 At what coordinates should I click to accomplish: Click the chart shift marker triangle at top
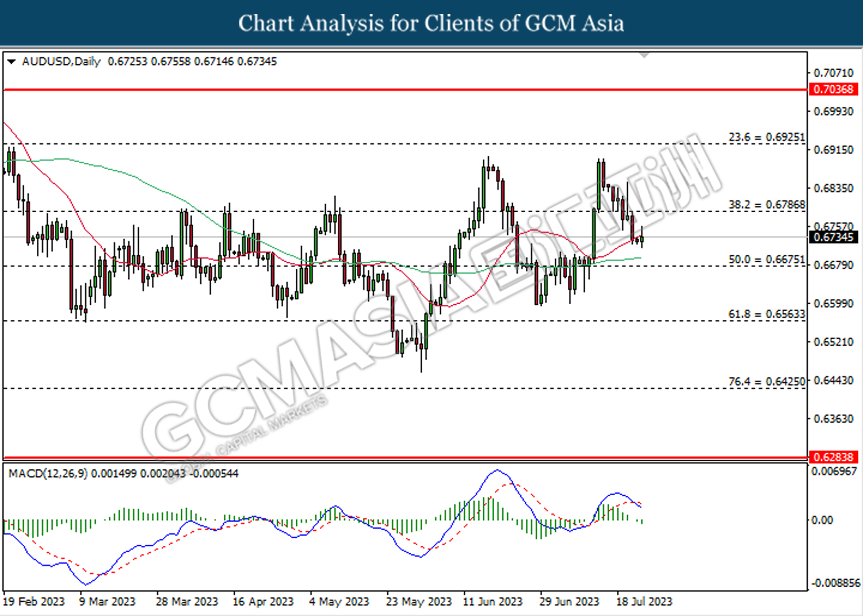pos(644,55)
